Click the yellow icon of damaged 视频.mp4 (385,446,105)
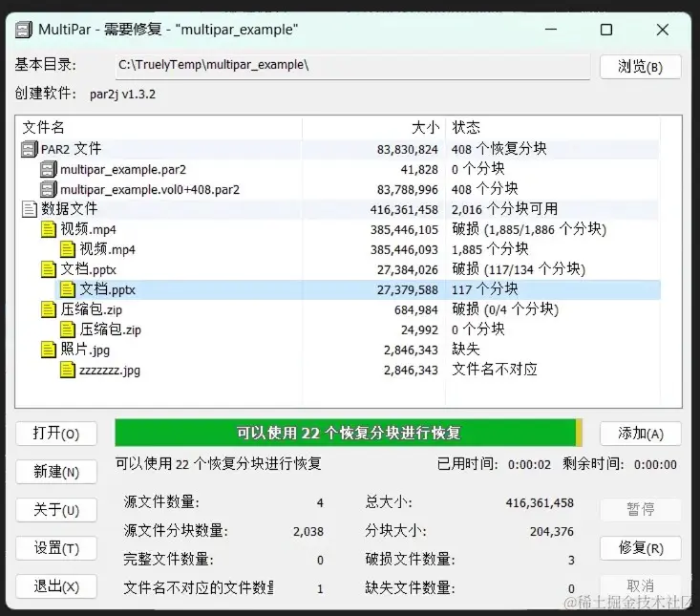This screenshot has width=700, height=616. pos(49,229)
